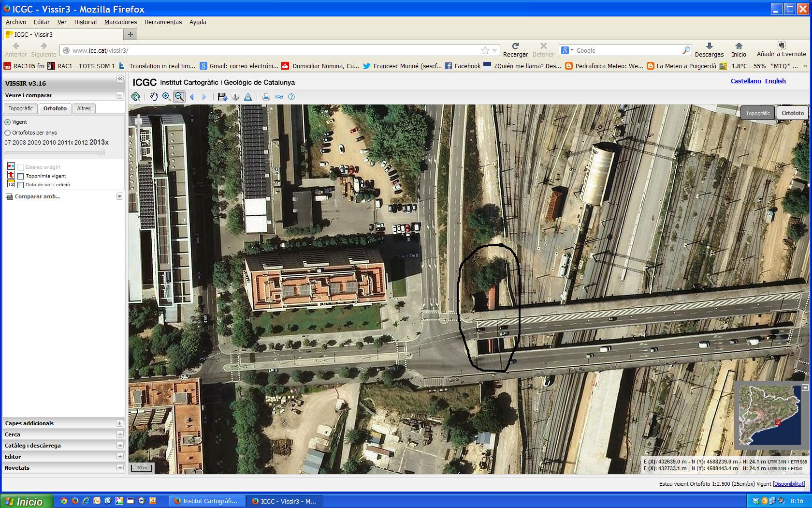Click the full extent globe icon
Image resolution: width=812 pixels, height=508 pixels.
[136, 97]
